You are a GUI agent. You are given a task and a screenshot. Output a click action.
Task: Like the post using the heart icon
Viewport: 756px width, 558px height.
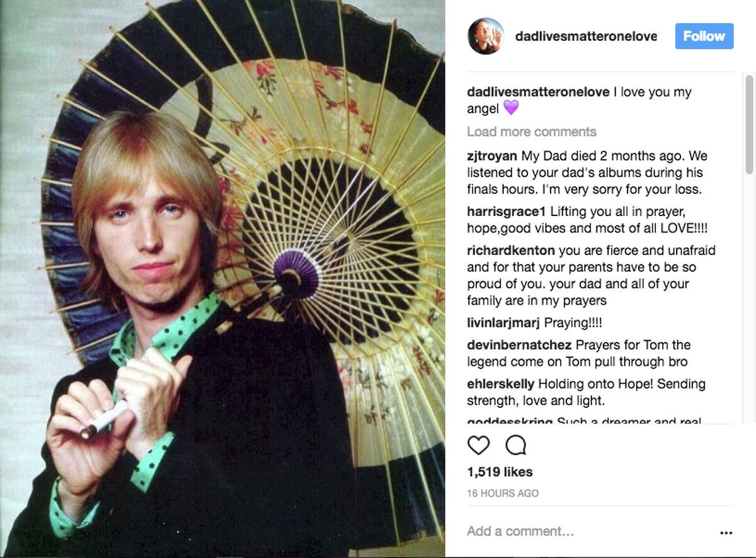479,445
